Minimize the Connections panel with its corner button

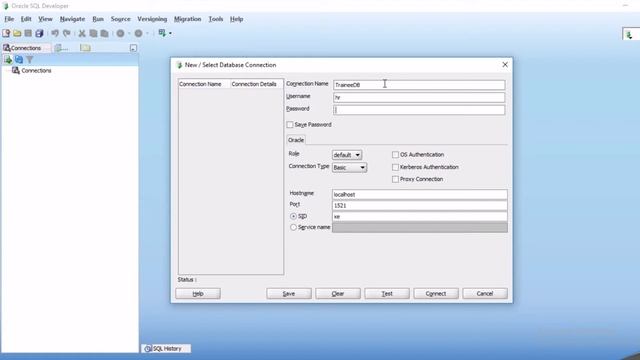click(x=133, y=48)
